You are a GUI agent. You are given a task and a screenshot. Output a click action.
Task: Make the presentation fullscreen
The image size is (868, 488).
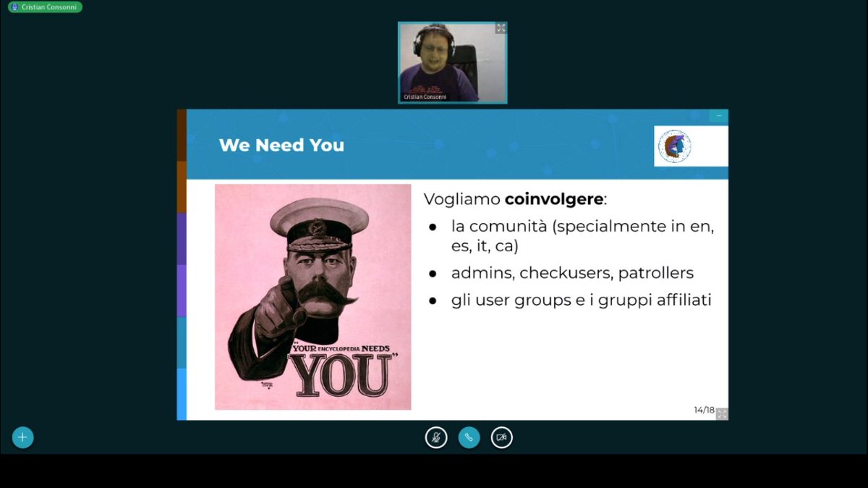click(x=721, y=413)
